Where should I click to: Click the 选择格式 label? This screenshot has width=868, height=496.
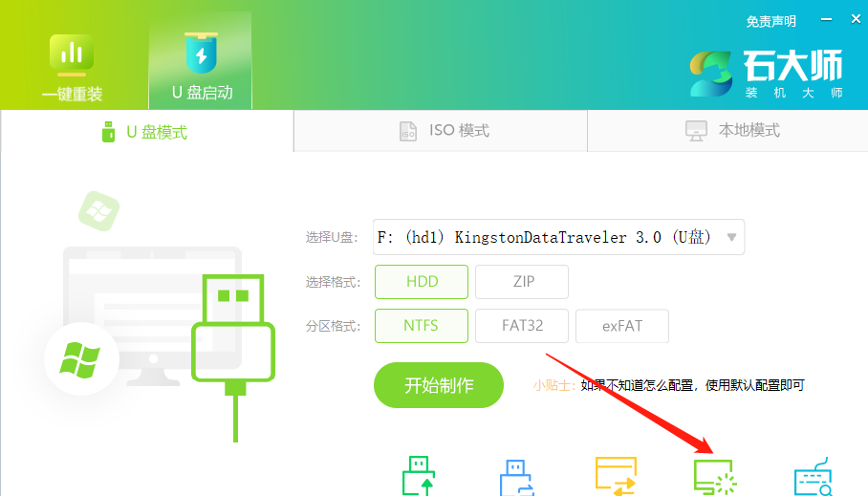pos(333,282)
